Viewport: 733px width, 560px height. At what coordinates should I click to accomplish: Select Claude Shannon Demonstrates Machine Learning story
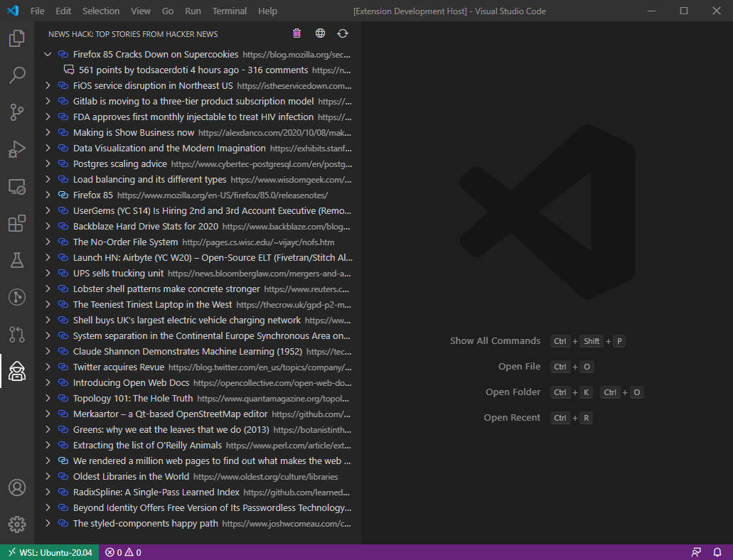(x=197, y=352)
